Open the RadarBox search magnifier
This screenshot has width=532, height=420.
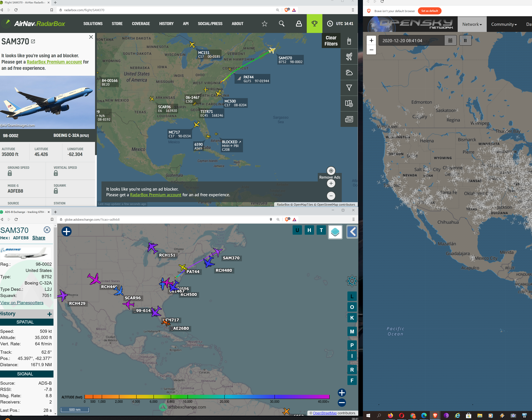tap(282, 24)
